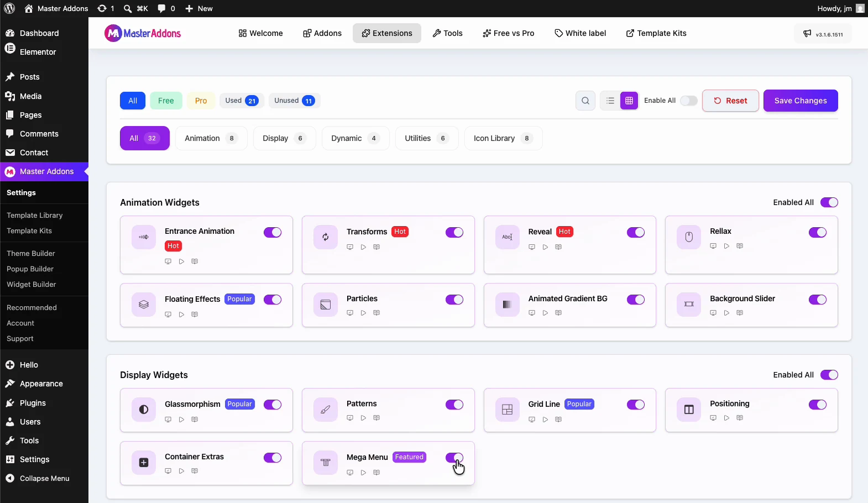The width and height of the screenshot is (868, 503).
Task: Open the docs icon under Positioning
Action: pos(740,418)
